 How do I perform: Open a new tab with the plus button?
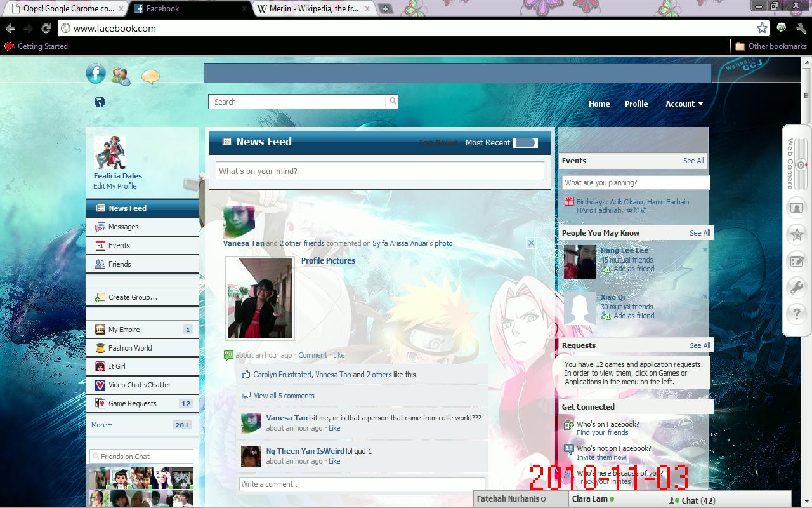pos(385,9)
